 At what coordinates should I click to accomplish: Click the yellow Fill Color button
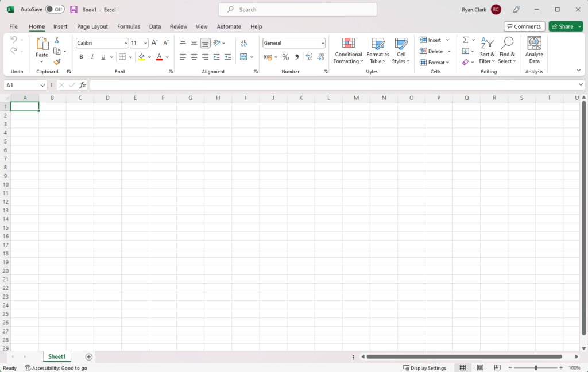pyautogui.click(x=141, y=57)
